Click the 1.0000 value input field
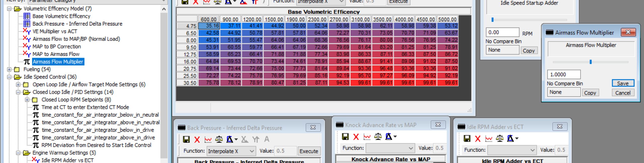The image size is (644, 163). pyautogui.click(x=563, y=75)
